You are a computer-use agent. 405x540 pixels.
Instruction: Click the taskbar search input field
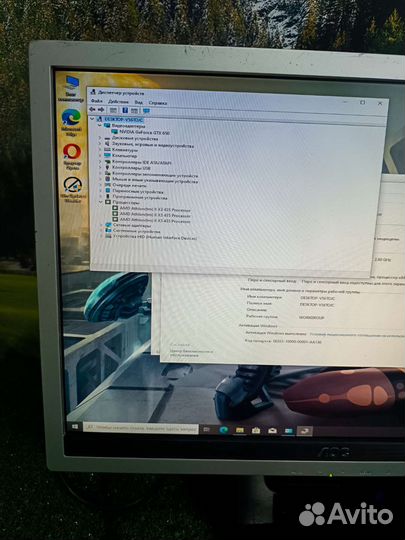[x=141, y=428]
